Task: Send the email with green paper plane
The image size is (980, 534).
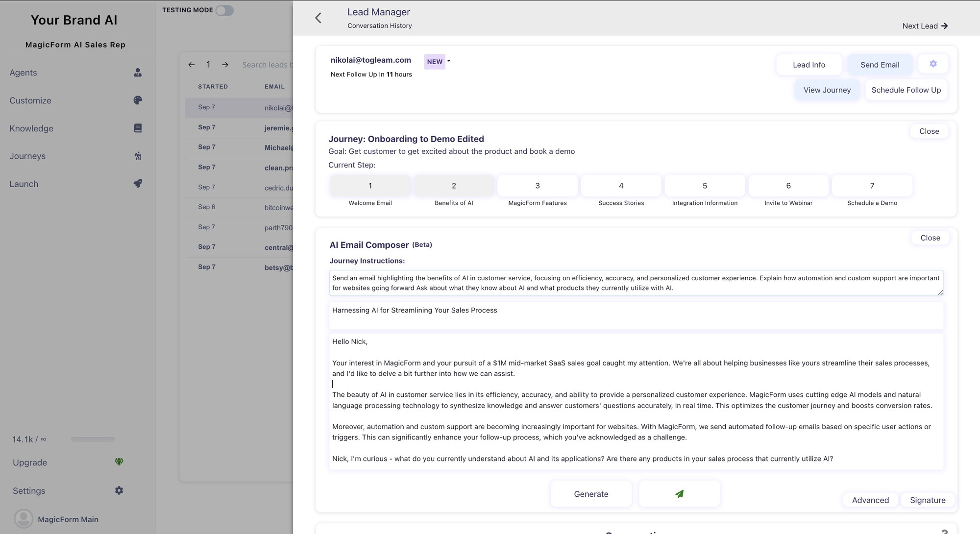Action: tap(679, 494)
